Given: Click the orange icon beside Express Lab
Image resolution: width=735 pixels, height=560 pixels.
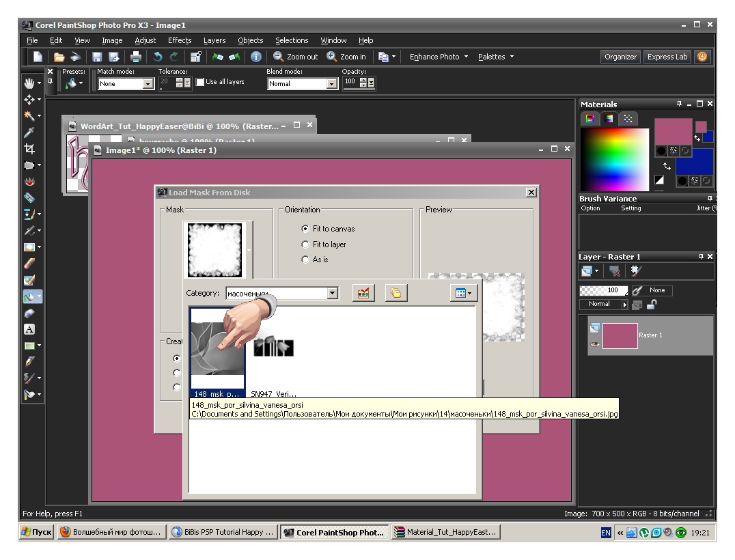Looking at the screenshot, I should point(702,57).
